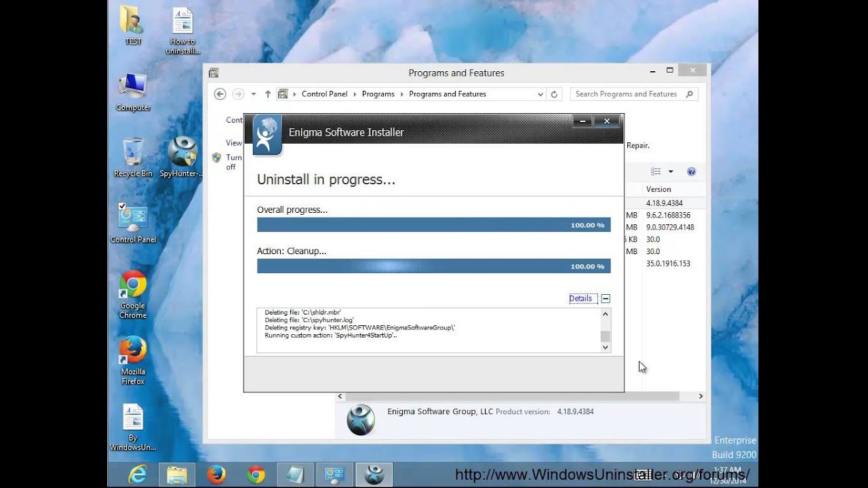
Task: Click the 'Running custom action' log line
Action: pos(331,335)
